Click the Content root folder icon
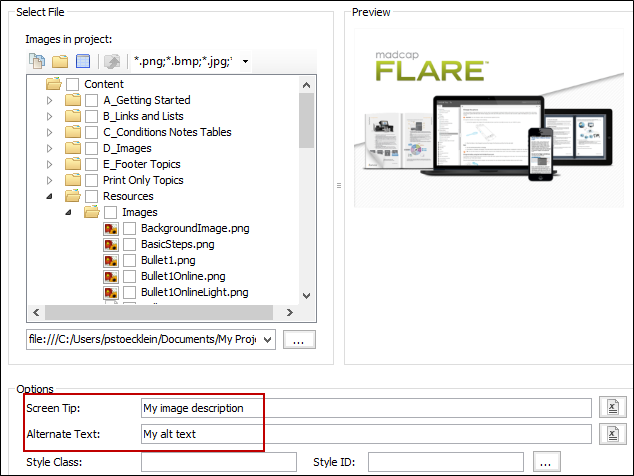 click(53, 84)
